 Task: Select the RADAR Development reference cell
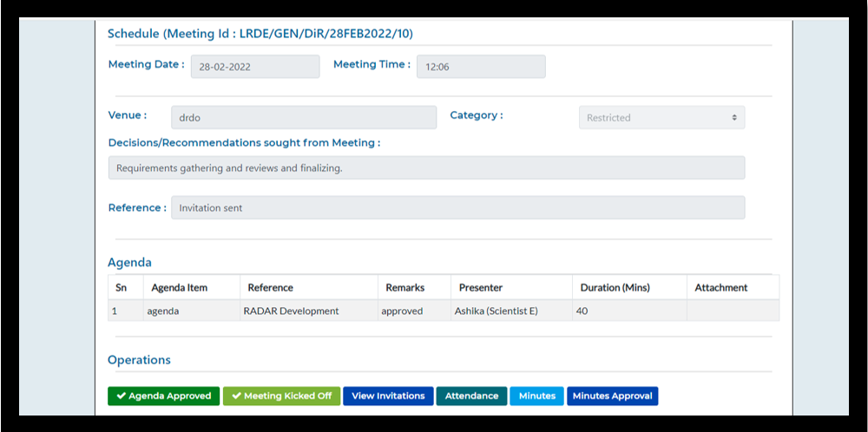(x=291, y=311)
